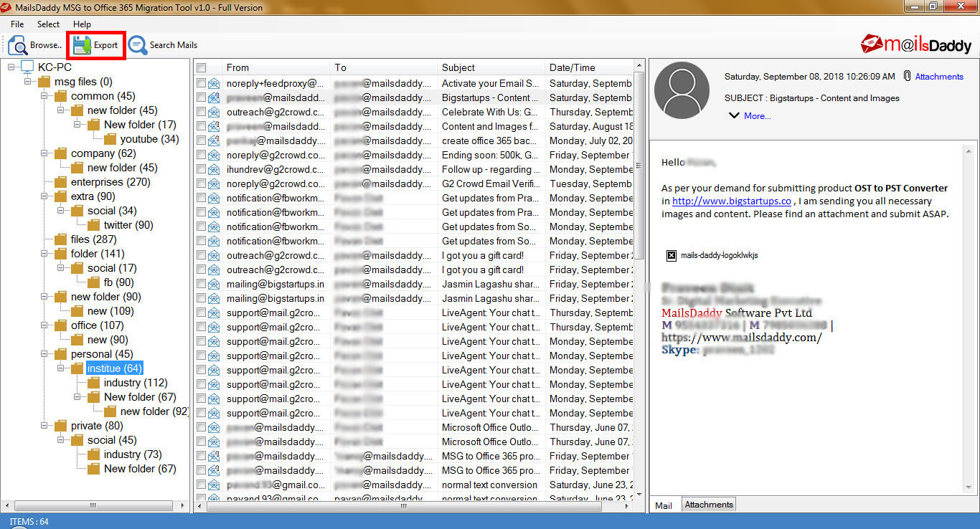Collapse the office (107) folder
Screen dimensions: 980x529
[x=44, y=325]
